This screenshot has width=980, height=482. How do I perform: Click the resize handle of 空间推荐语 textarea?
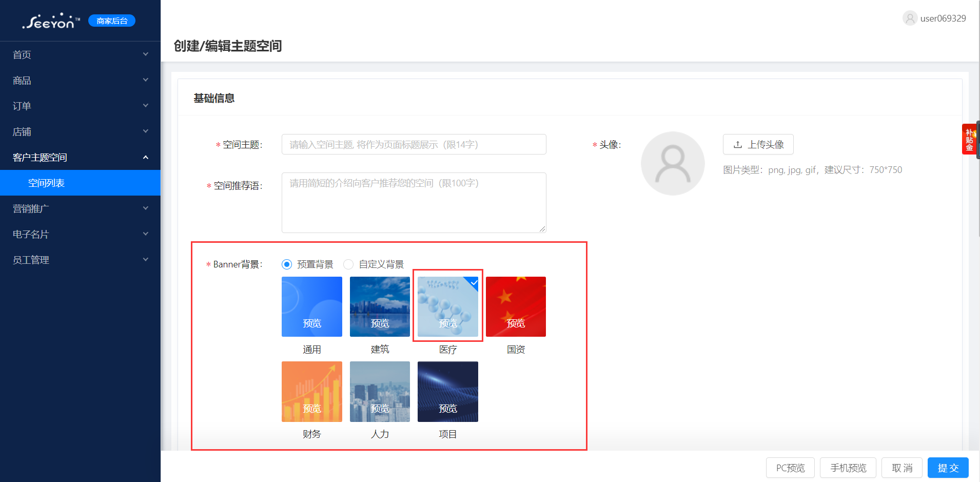pyautogui.click(x=542, y=229)
